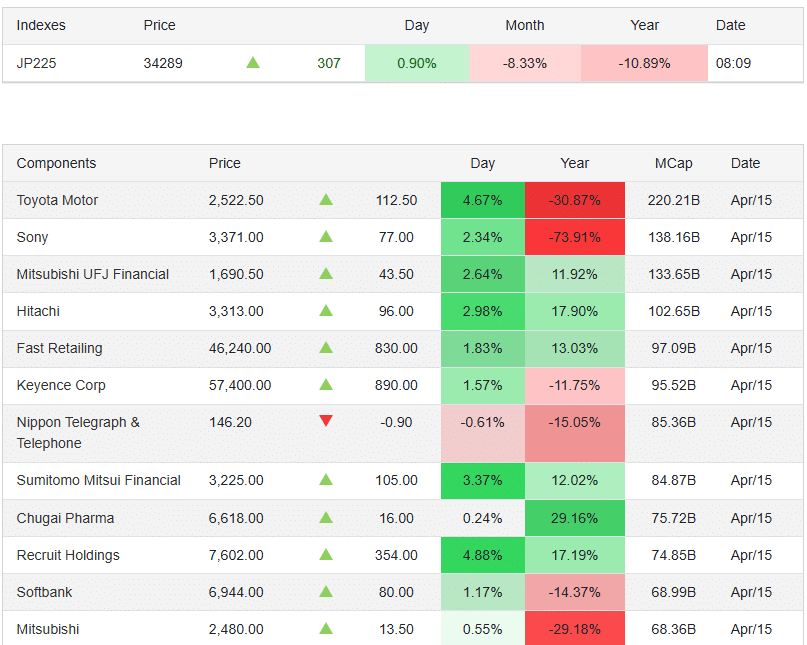Open the Mitsubishi UFJ Financial link
The height and width of the screenshot is (645, 807).
[93, 274]
